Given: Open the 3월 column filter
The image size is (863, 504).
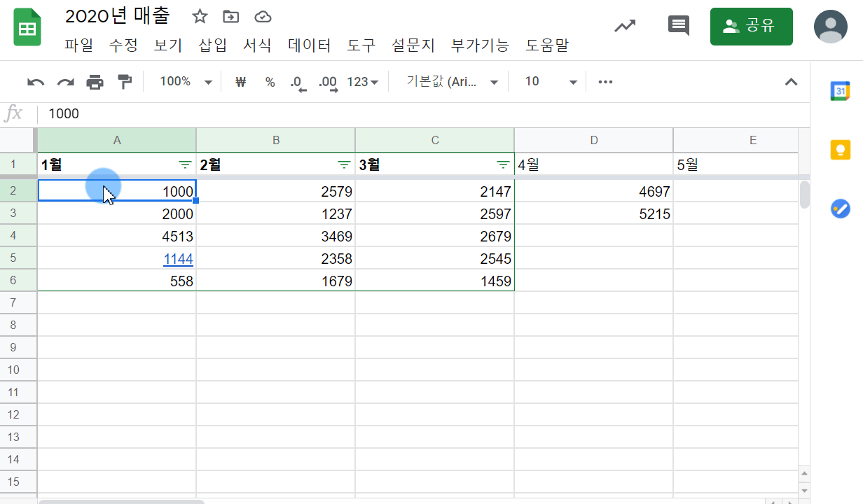Looking at the screenshot, I should [x=503, y=165].
